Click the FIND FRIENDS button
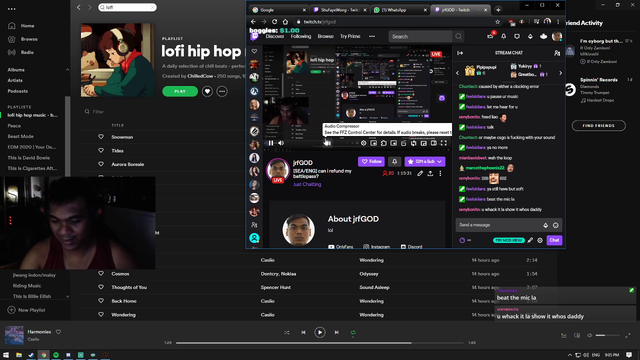 point(598,126)
